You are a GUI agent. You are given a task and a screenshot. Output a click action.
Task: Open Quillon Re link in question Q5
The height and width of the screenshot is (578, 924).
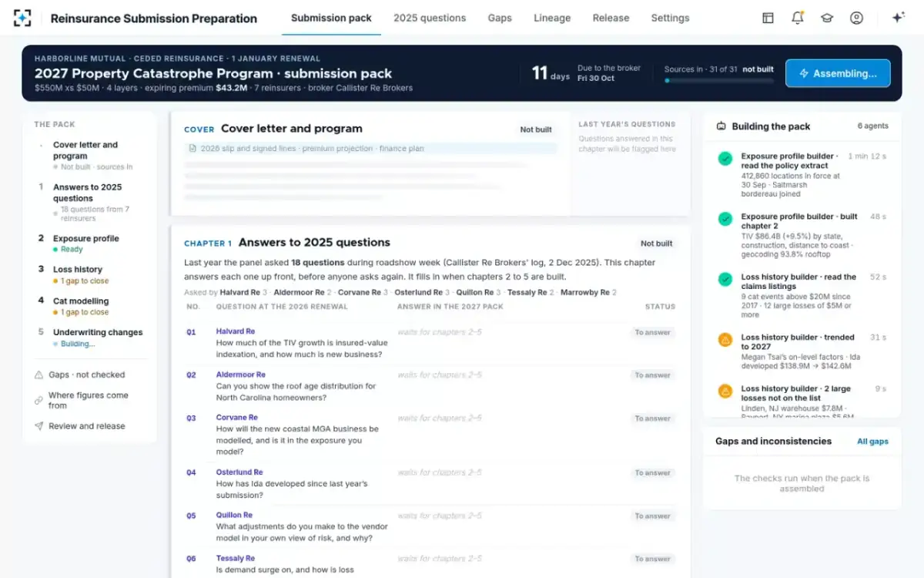(x=235, y=515)
